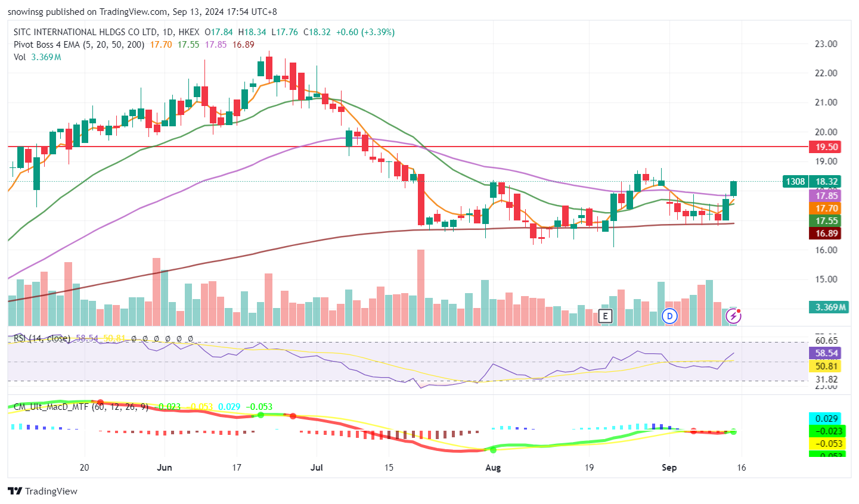Select the CM_Ult_MacD_MTF indicator legend
Image resolution: width=859 pixels, height=504 pixels.
pyautogui.click(x=80, y=407)
